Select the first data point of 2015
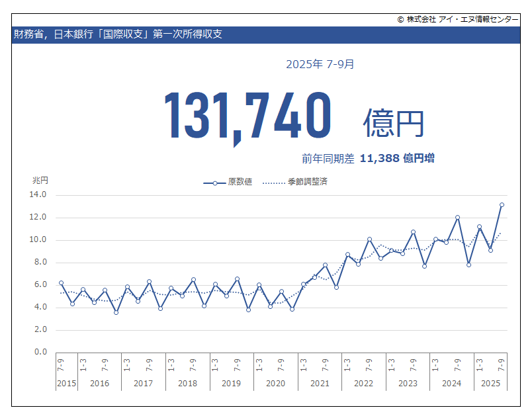The image size is (532, 420). [61, 282]
